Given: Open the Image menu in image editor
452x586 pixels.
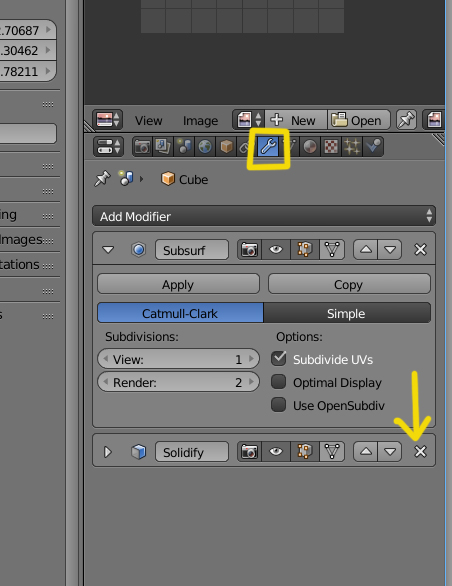Looking at the screenshot, I should pos(200,121).
